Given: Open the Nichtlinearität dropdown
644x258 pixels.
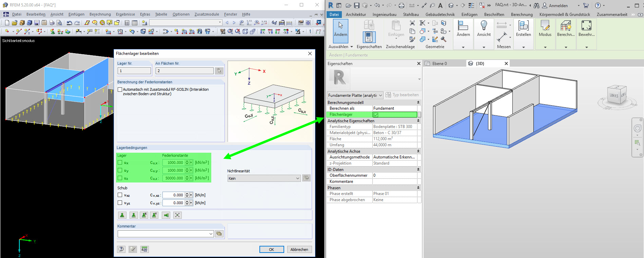Looking at the screenshot, I should (x=264, y=178).
